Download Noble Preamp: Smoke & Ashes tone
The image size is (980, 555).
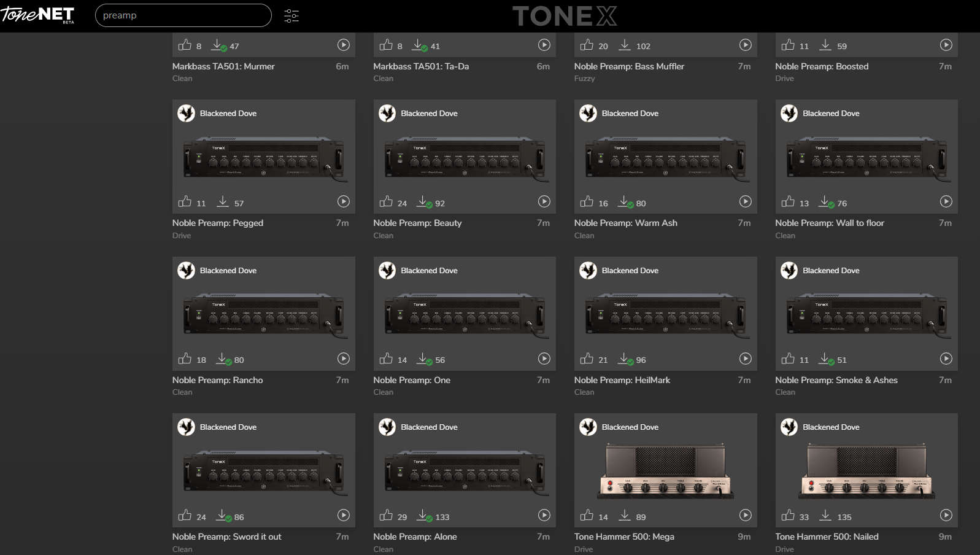[x=826, y=359]
